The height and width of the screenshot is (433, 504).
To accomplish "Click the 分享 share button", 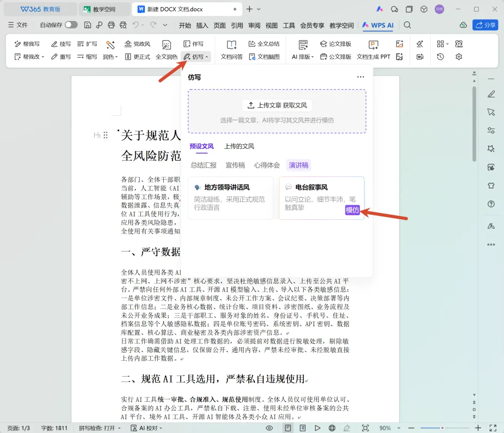I will tap(485, 25).
